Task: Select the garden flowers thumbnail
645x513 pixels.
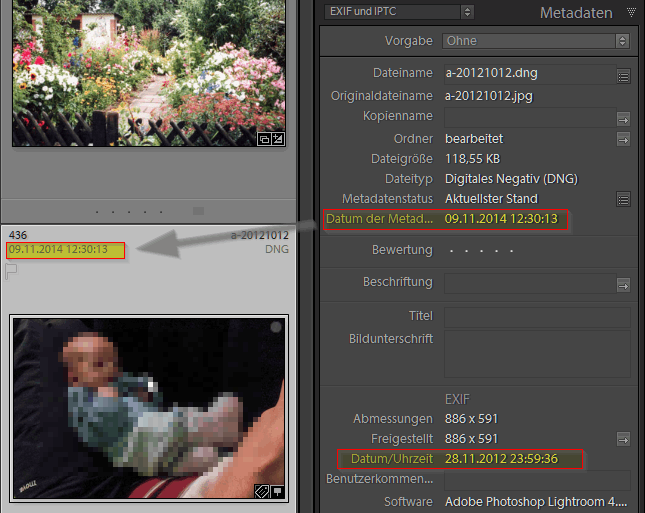Action: pyautogui.click(x=149, y=73)
